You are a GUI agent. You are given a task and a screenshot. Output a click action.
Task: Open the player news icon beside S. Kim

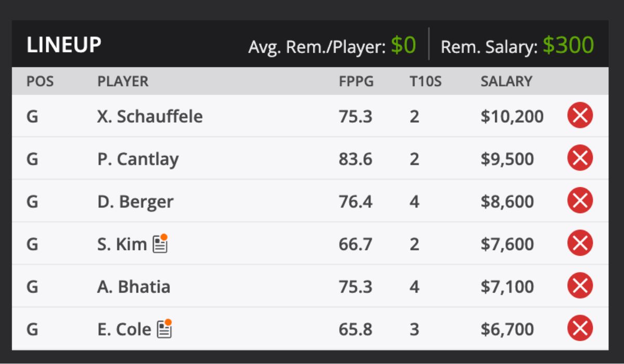pyautogui.click(x=160, y=243)
